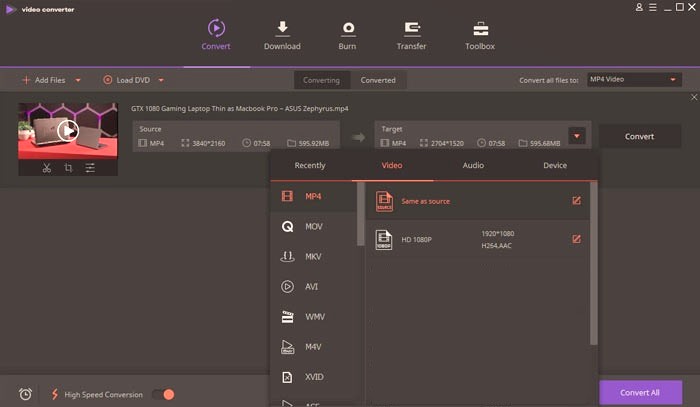Open the Toolbox section
The width and height of the screenshot is (700, 407).
480,35
